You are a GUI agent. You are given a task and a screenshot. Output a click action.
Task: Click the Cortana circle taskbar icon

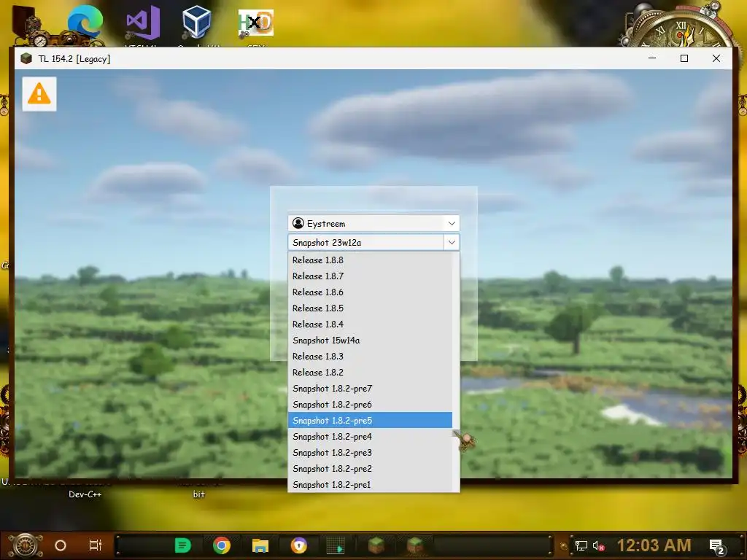[61, 545]
